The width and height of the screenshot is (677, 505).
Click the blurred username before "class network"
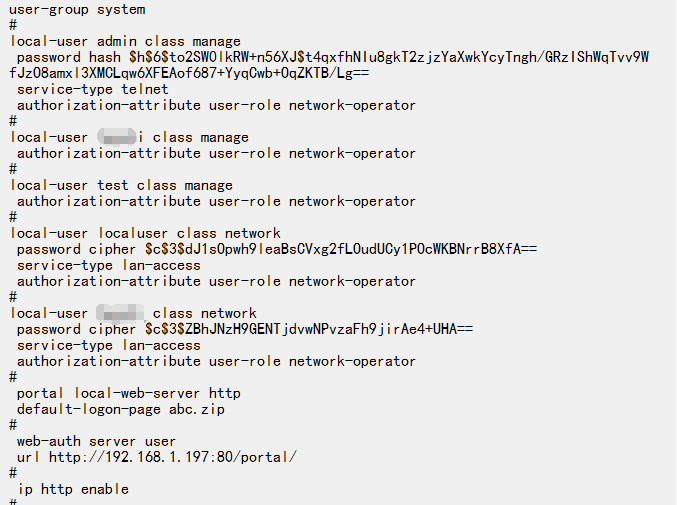[120, 313]
